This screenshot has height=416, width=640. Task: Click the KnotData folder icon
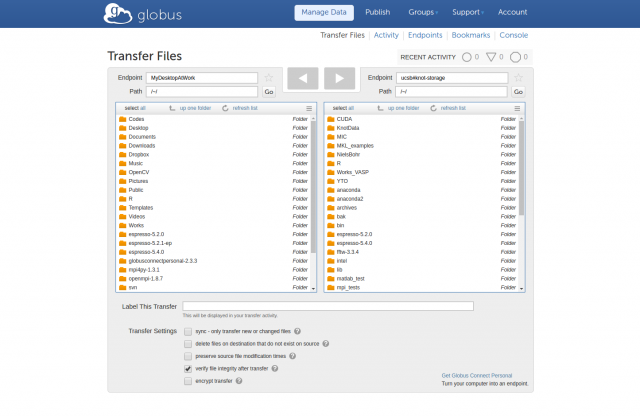coord(331,128)
